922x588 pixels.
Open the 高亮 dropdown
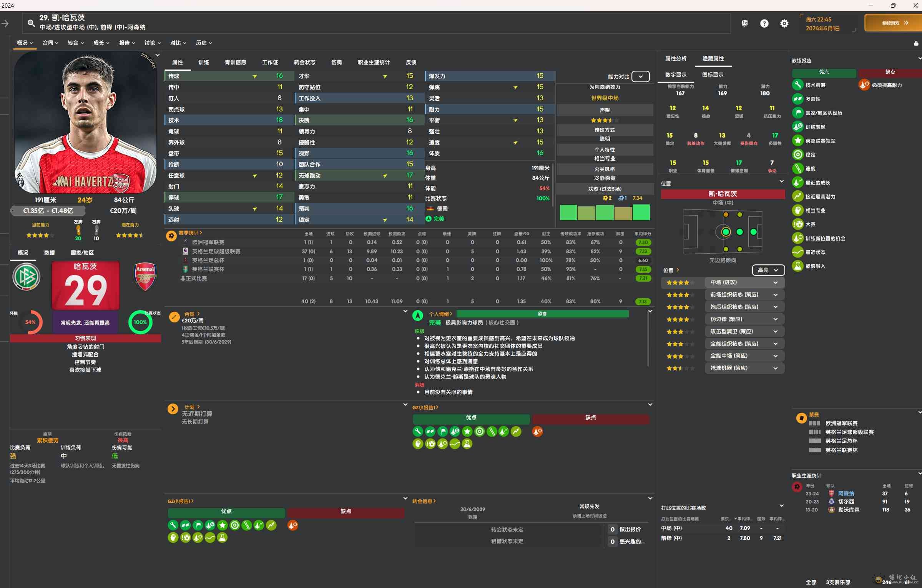[768, 270]
